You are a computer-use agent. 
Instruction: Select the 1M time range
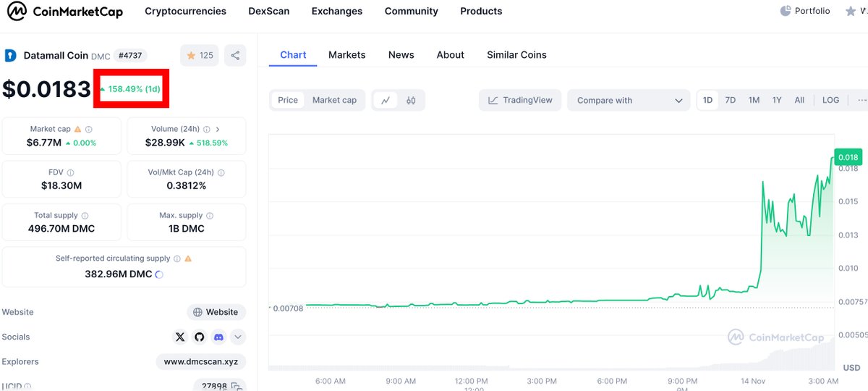(754, 101)
